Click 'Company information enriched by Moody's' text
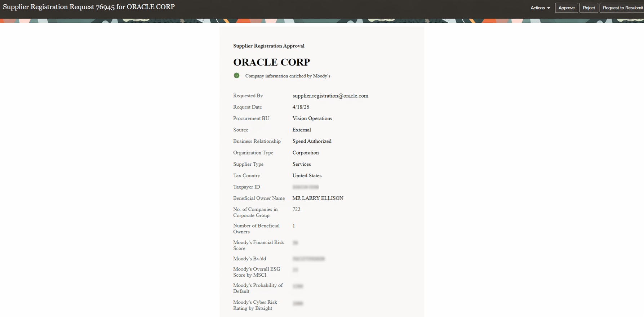The width and height of the screenshot is (644, 317). point(288,76)
